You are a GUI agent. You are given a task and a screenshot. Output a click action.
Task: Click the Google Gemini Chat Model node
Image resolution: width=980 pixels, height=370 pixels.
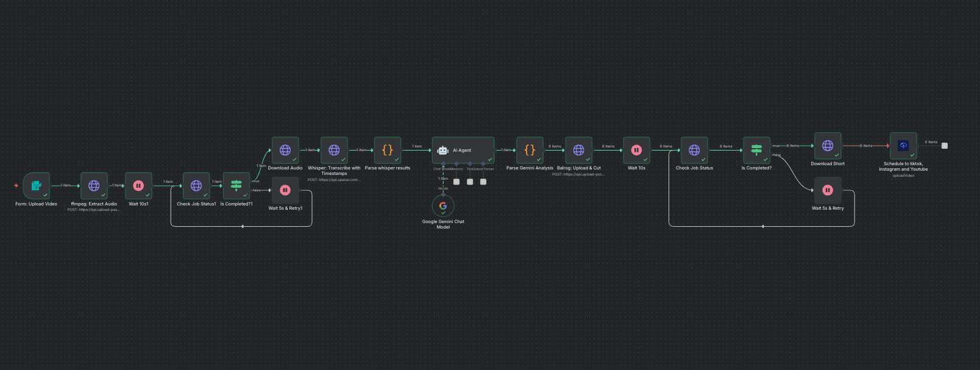coord(443,206)
